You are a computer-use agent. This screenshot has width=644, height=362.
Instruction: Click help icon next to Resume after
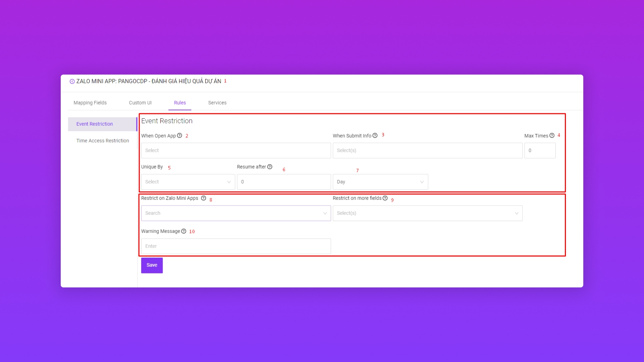(x=270, y=167)
